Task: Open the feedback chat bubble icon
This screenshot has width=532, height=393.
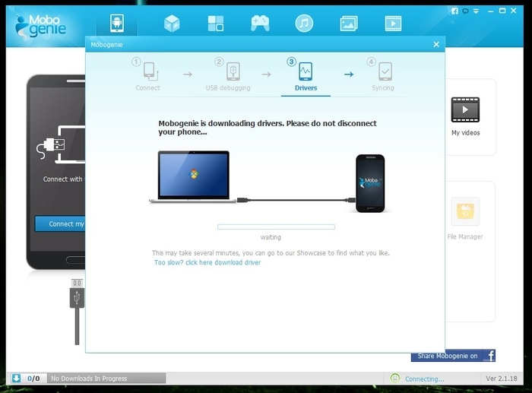Action: (465, 11)
